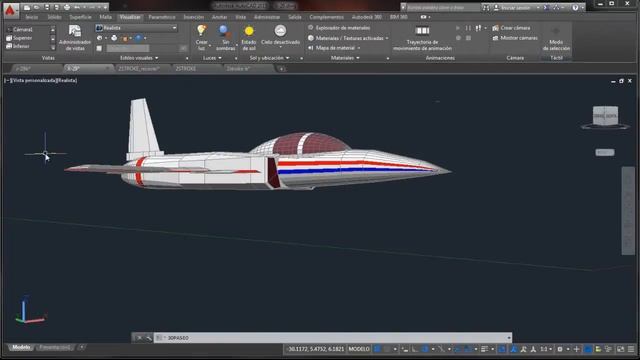Screen dimensions: 640x360
Task: Switch to the Superficie ribbon tab
Action: pyautogui.click(x=80, y=17)
